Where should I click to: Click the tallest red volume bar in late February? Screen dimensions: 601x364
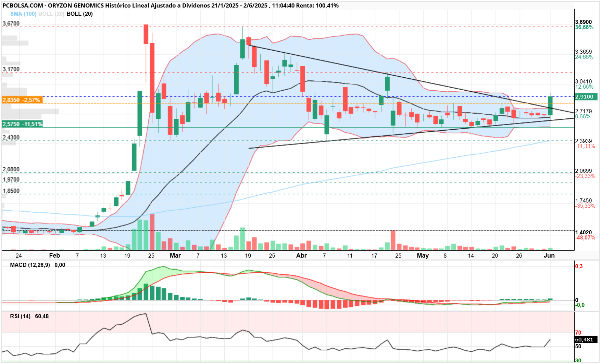[152, 232]
